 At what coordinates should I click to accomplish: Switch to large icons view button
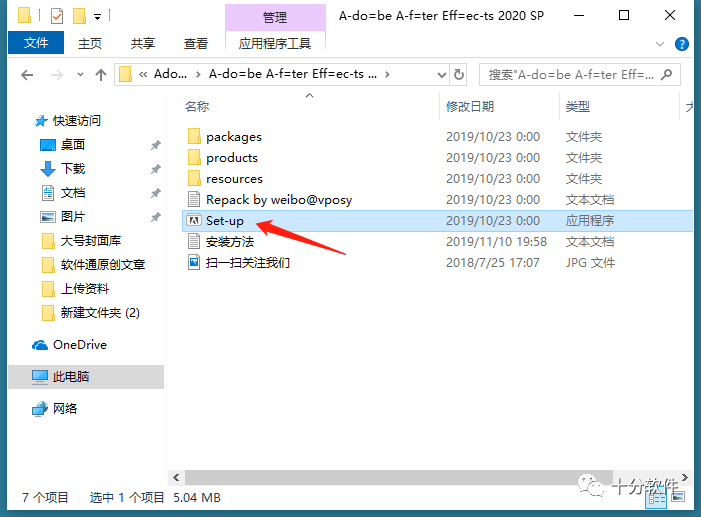click(x=679, y=497)
